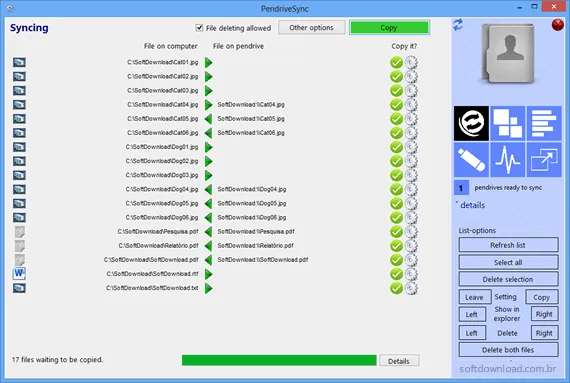Select SoftDownload:\SoftDownload.pdf pendrive entry
The height and width of the screenshot is (383, 570).
click(263, 260)
